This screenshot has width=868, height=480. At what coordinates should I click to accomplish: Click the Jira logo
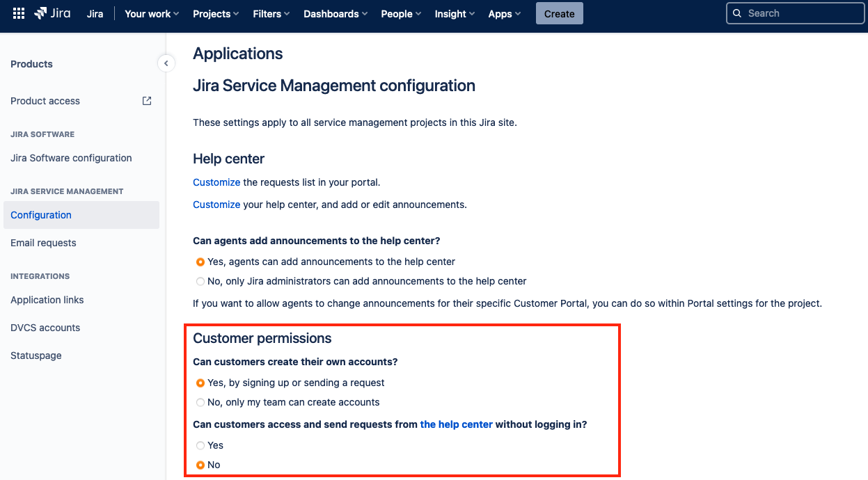coord(52,13)
